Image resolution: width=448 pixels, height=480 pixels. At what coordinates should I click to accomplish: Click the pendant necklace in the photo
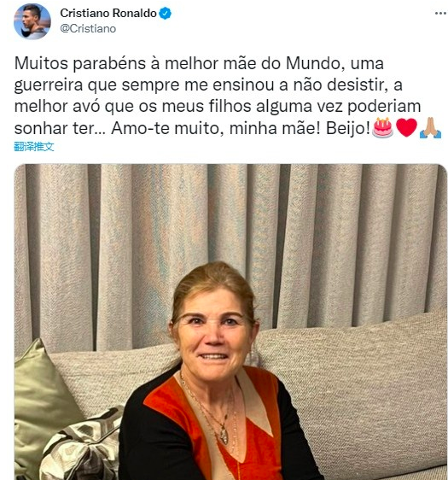[224, 436]
